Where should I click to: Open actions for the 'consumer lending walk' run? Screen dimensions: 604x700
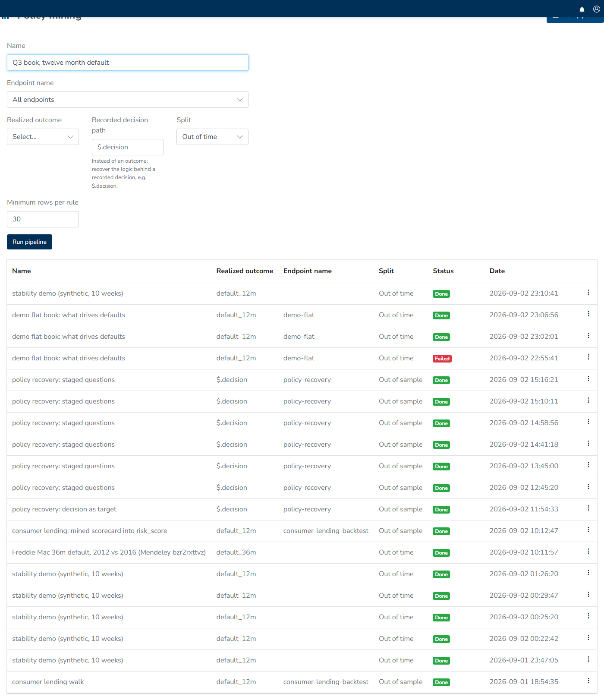(x=588, y=681)
